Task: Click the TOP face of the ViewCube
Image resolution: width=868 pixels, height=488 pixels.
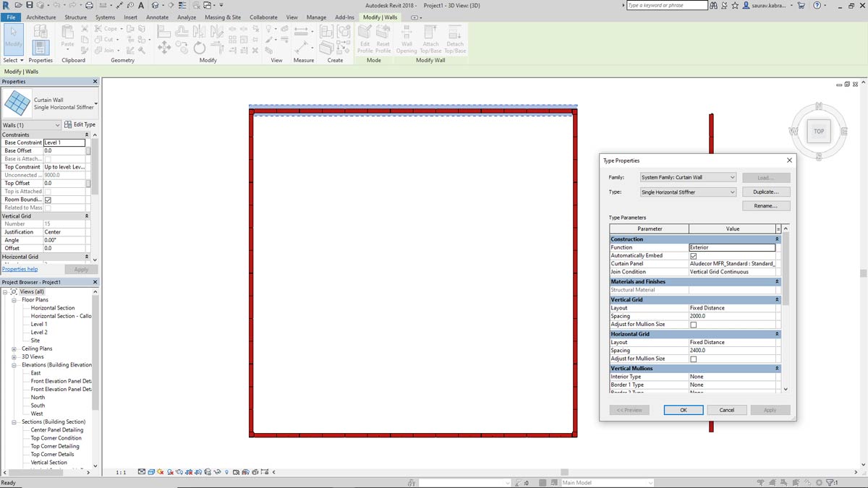Action: click(x=819, y=132)
